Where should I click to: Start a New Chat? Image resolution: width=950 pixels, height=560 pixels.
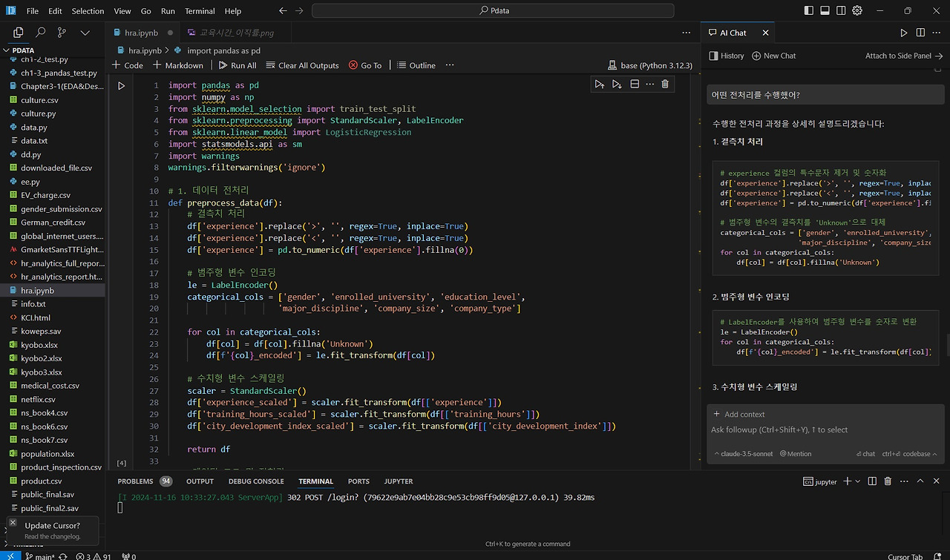tap(773, 56)
